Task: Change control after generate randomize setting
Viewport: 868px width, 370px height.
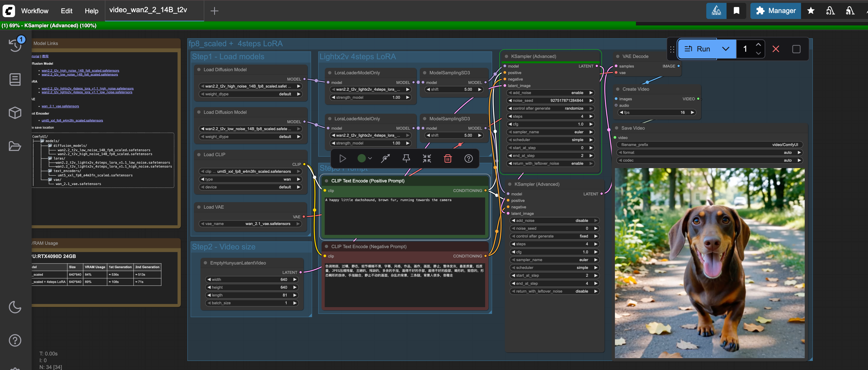Action: pos(551,109)
